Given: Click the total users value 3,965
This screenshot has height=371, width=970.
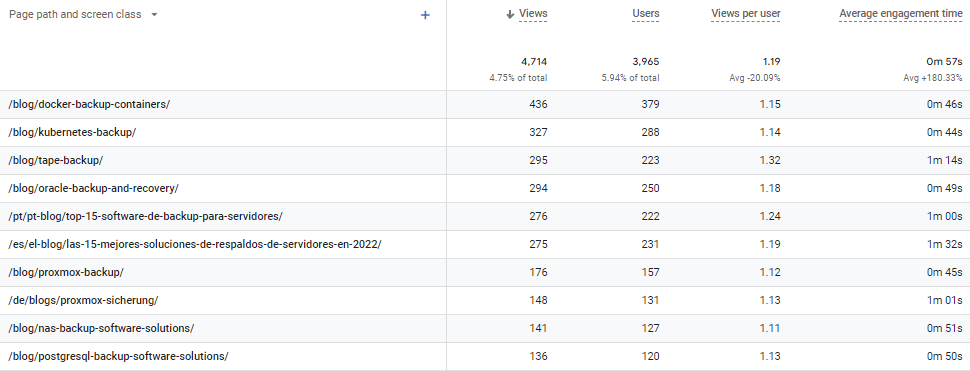Looking at the screenshot, I should (x=646, y=62).
